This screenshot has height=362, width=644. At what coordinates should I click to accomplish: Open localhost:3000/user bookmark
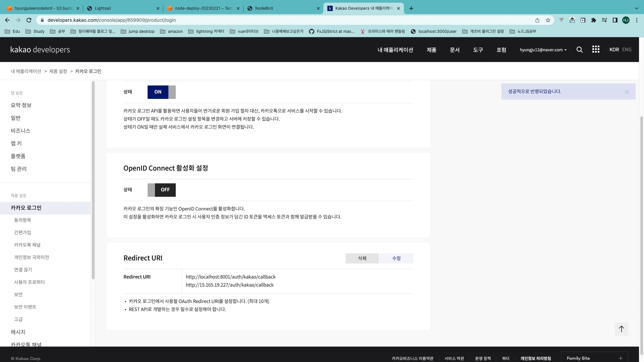(x=433, y=32)
